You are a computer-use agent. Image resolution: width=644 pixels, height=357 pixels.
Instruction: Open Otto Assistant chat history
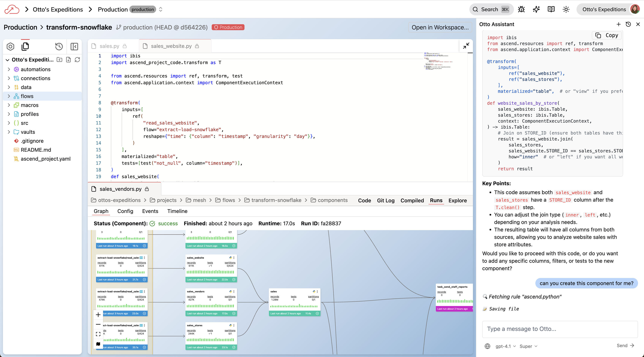click(628, 24)
